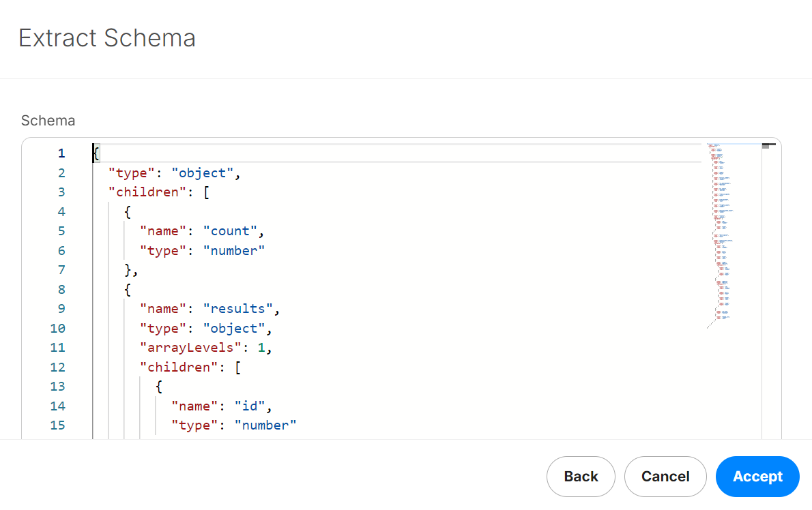The width and height of the screenshot is (812, 510).
Task: Click the "number" value on line 15
Action: click(265, 425)
